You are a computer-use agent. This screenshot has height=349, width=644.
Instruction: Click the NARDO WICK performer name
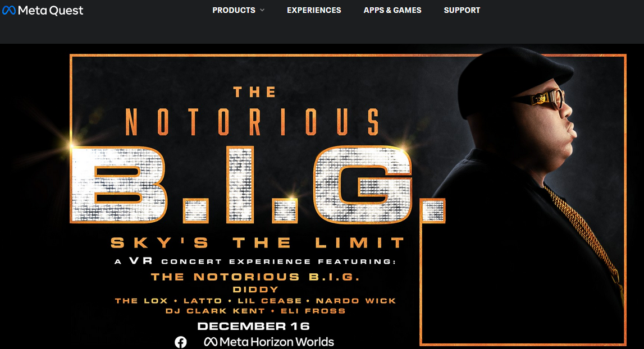pos(355,301)
